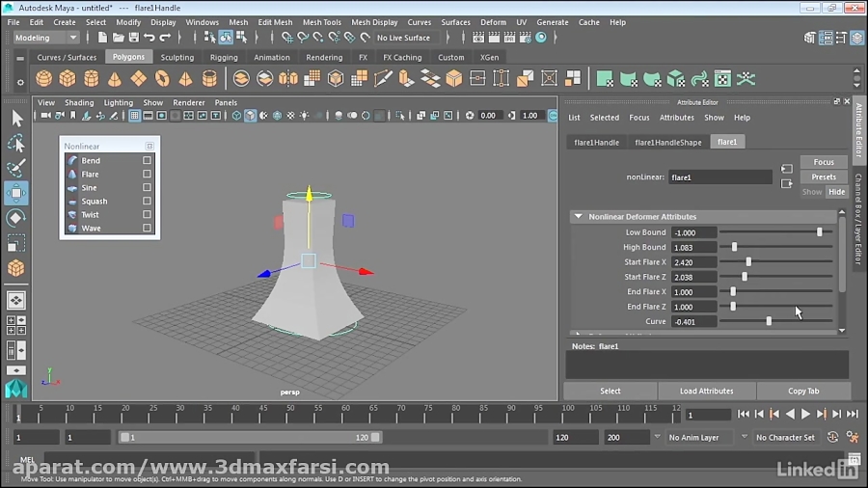
Task: Activate the Rotate tool
Action: 16,218
